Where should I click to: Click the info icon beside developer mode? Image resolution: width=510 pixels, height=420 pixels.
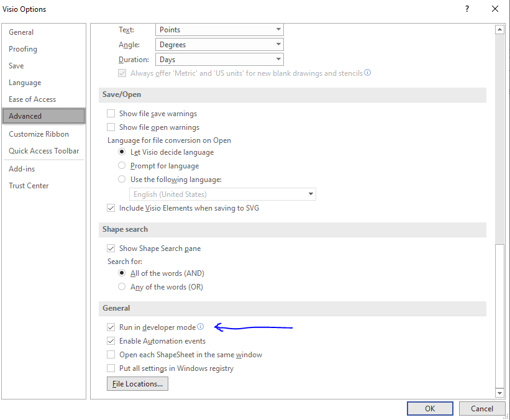pyautogui.click(x=201, y=326)
